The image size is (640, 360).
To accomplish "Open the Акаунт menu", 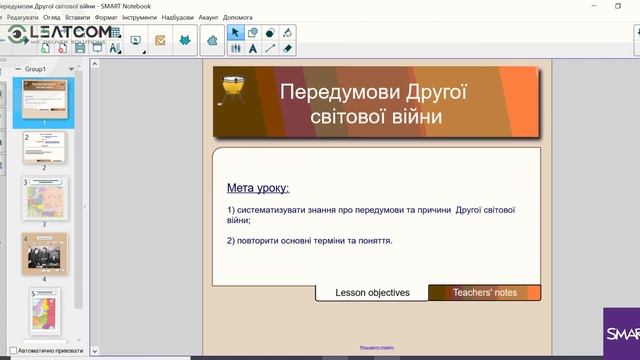I will point(209,18).
